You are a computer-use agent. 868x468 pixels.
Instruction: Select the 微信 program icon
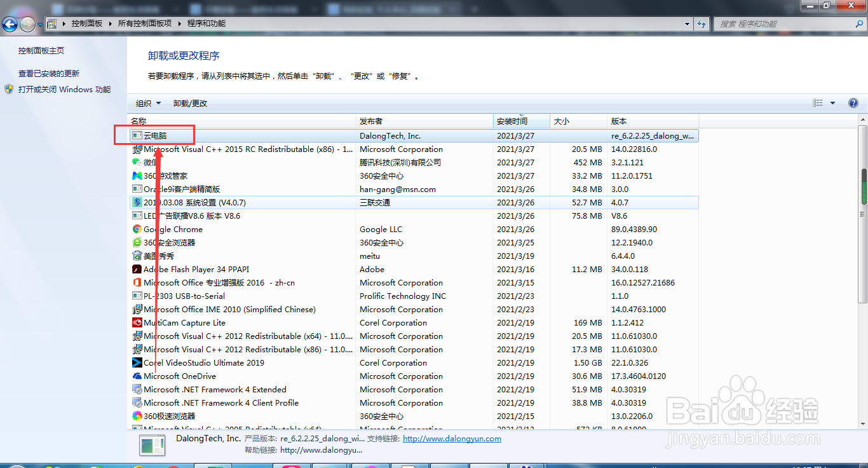click(137, 163)
